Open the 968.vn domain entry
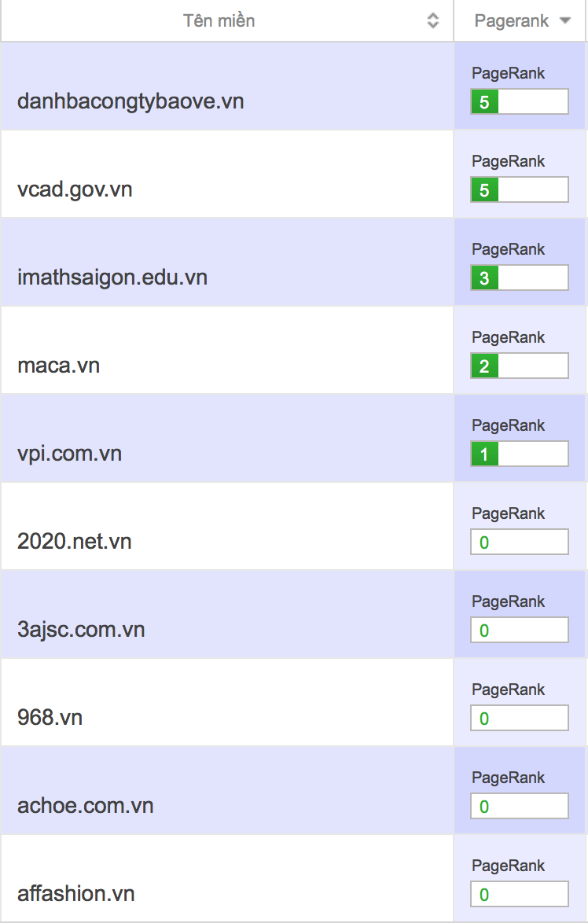This screenshot has height=923, width=588. [x=50, y=718]
